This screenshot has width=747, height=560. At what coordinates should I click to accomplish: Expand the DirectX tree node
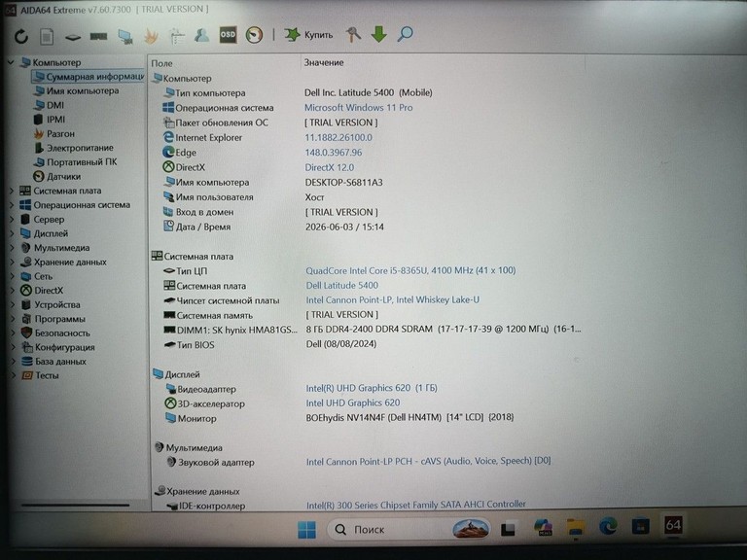click(x=12, y=291)
